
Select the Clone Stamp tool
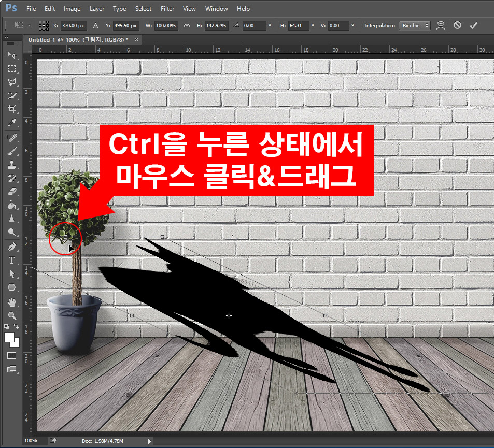pyautogui.click(x=12, y=164)
